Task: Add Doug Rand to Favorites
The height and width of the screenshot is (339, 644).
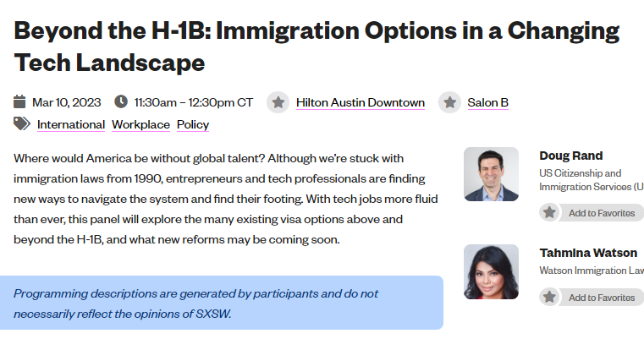Action: tap(592, 212)
